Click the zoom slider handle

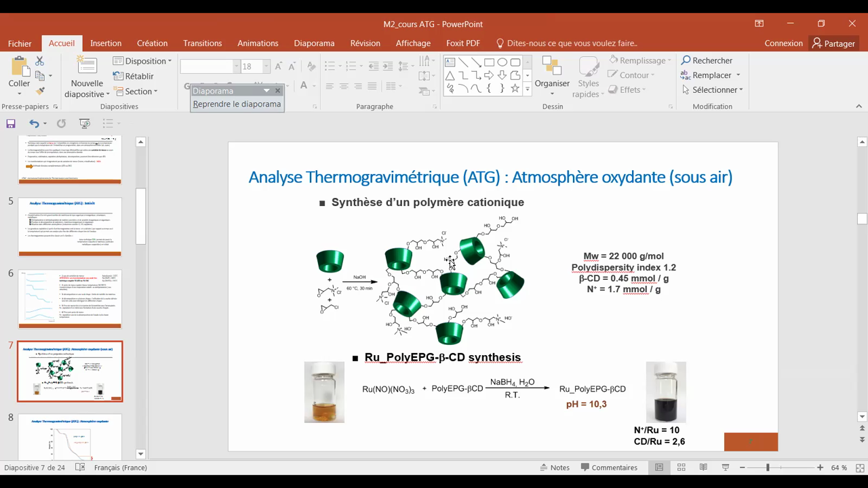point(768,468)
